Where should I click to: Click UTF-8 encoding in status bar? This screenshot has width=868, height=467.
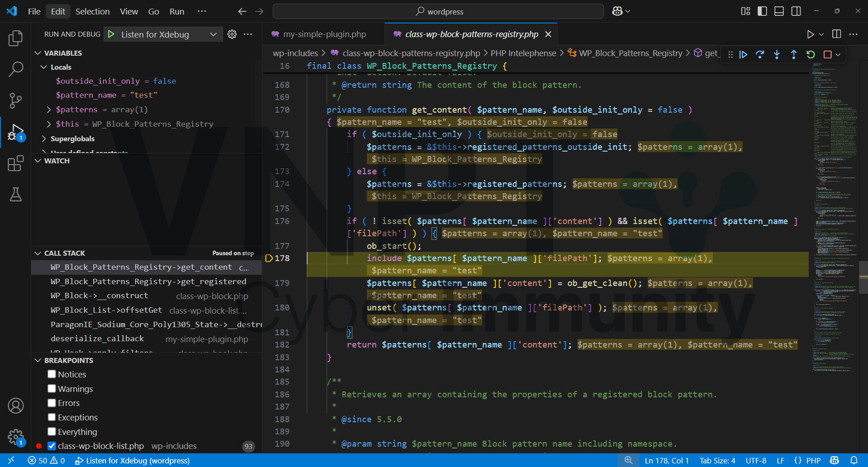tap(756, 460)
